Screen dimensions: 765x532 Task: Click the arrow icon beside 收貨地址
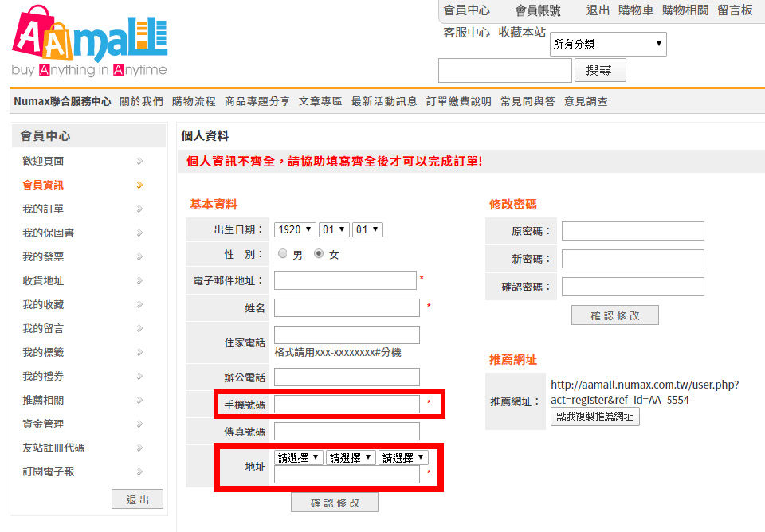(139, 280)
